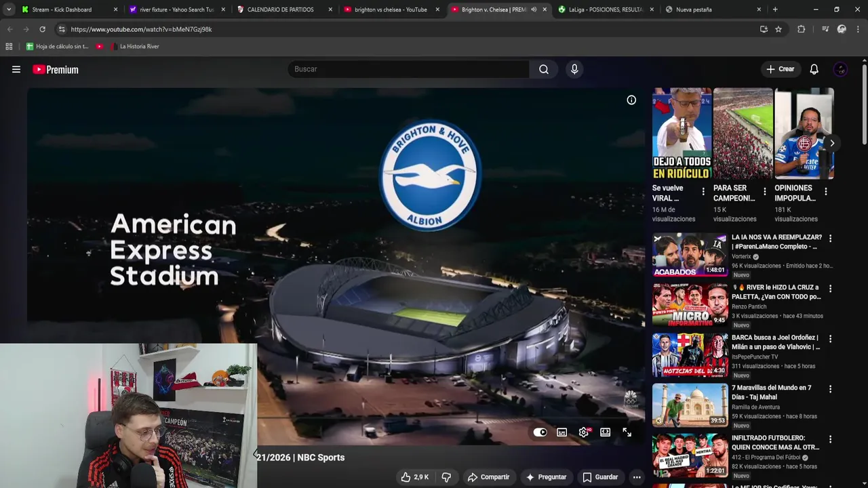Open options for 'PARA SER CAMPEON' short
This screenshot has height=488, width=868.
(x=764, y=192)
